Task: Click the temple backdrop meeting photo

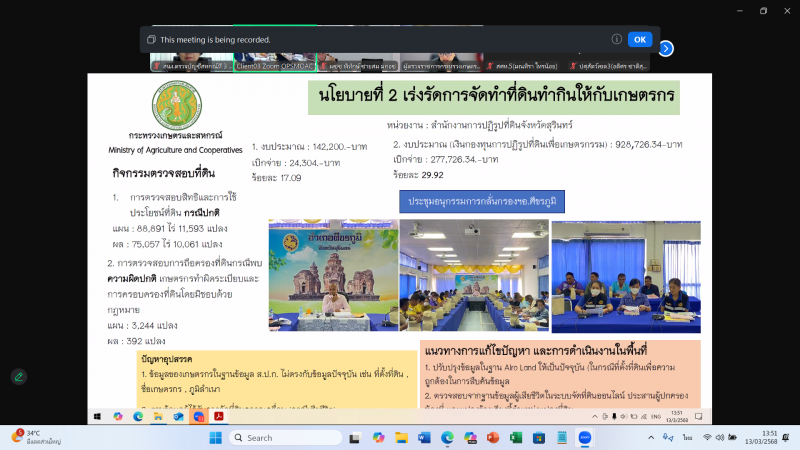Action: (334, 276)
